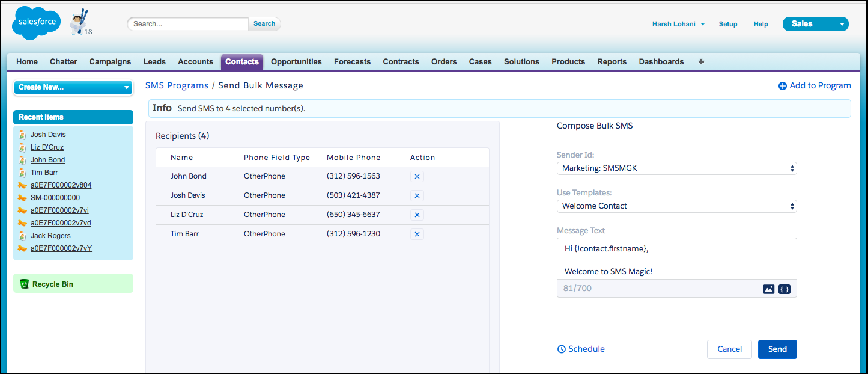Open the Orders tab

click(444, 61)
